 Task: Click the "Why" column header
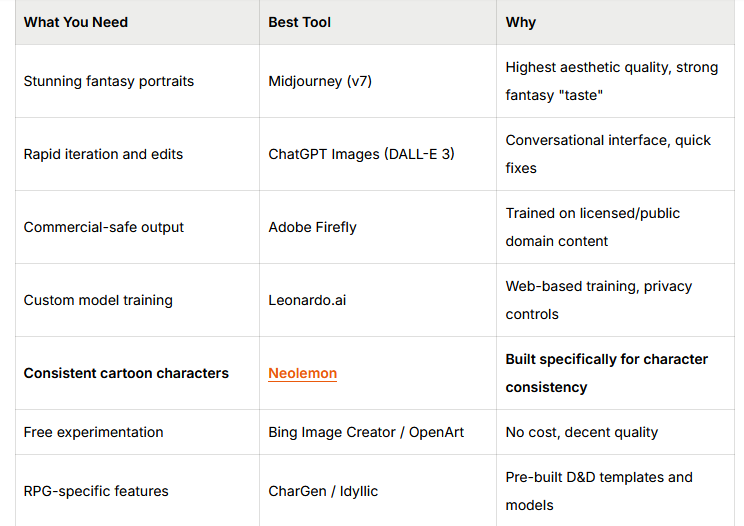(x=521, y=22)
